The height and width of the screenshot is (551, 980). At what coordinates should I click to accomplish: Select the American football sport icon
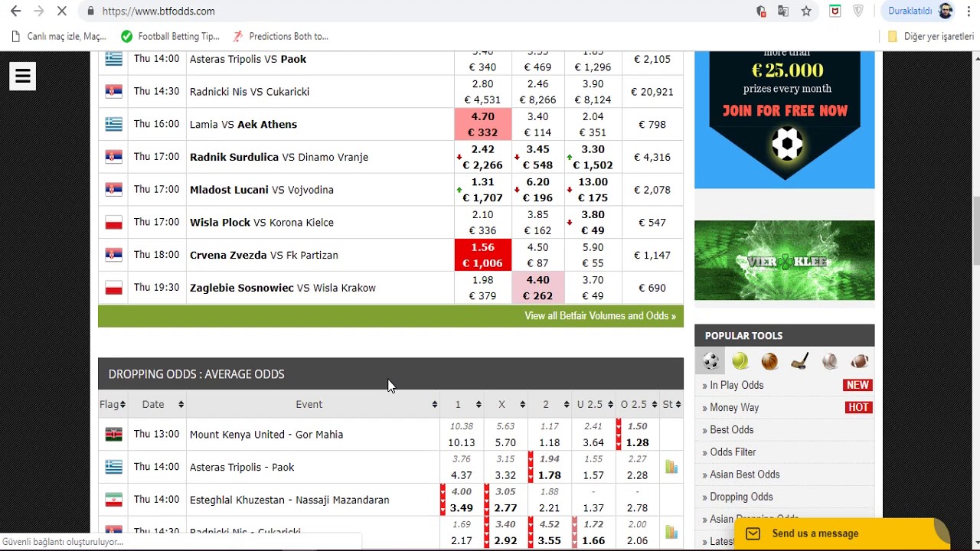pyautogui.click(x=860, y=361)
